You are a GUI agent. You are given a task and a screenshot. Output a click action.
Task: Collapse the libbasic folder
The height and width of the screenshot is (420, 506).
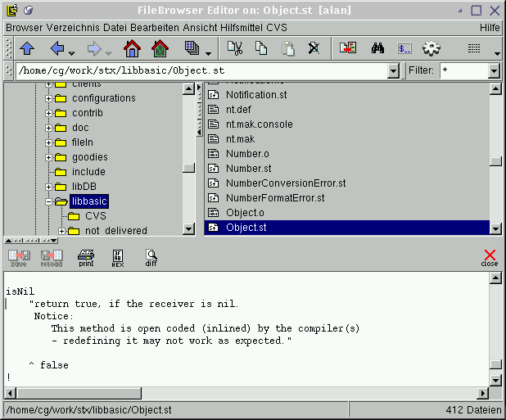point(49,201)
